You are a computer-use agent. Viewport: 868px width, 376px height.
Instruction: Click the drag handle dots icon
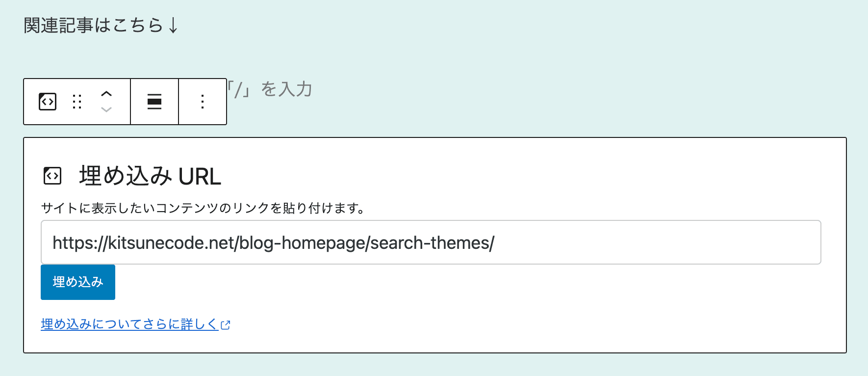click(x=77, y=102)
